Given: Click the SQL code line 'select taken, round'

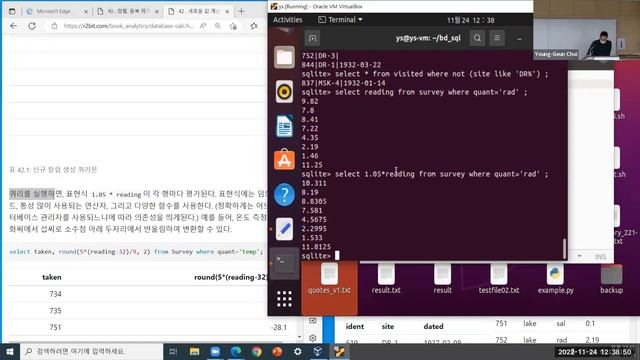Looking at the screenshot, I should (x=136, y=252).
